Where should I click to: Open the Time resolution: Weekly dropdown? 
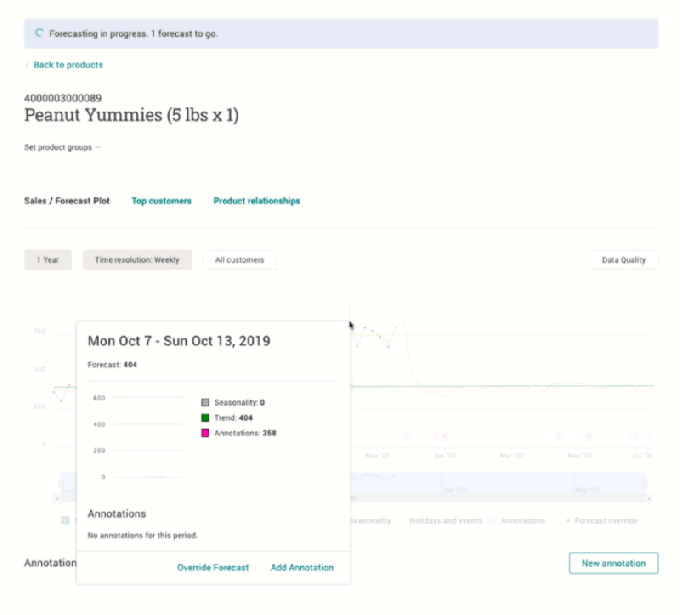(x=137, y=260)
